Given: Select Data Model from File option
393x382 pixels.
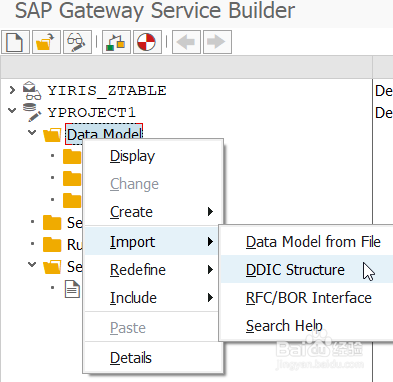Looking at the screenshot, I should pos(313,242).
